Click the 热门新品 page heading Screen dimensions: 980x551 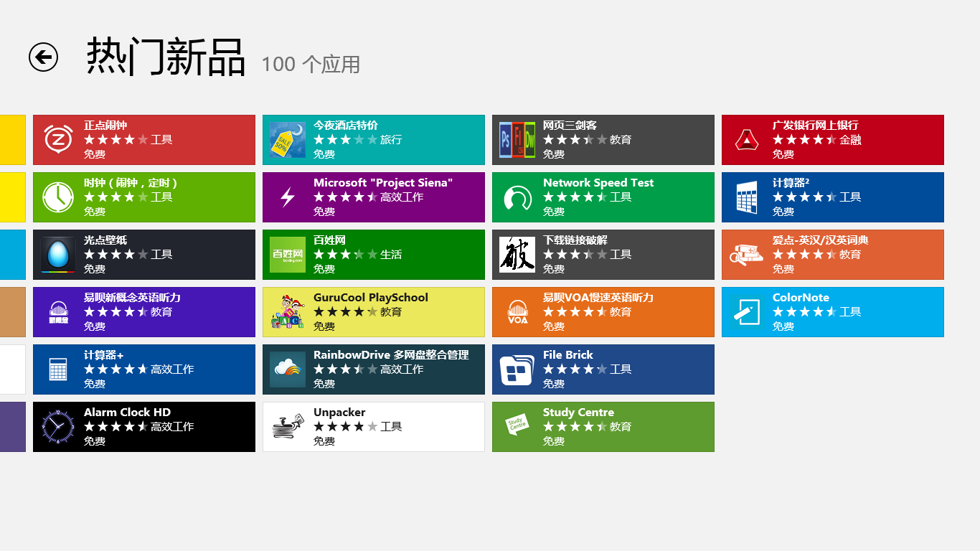[x=166, y=57]
